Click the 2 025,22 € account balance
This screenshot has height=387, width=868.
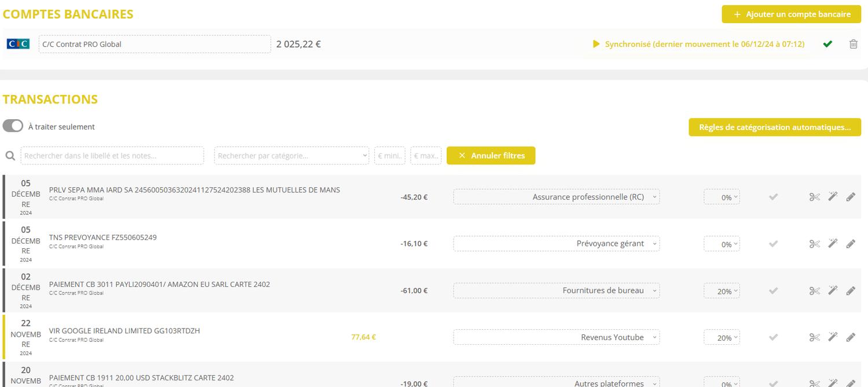(299, 44)
